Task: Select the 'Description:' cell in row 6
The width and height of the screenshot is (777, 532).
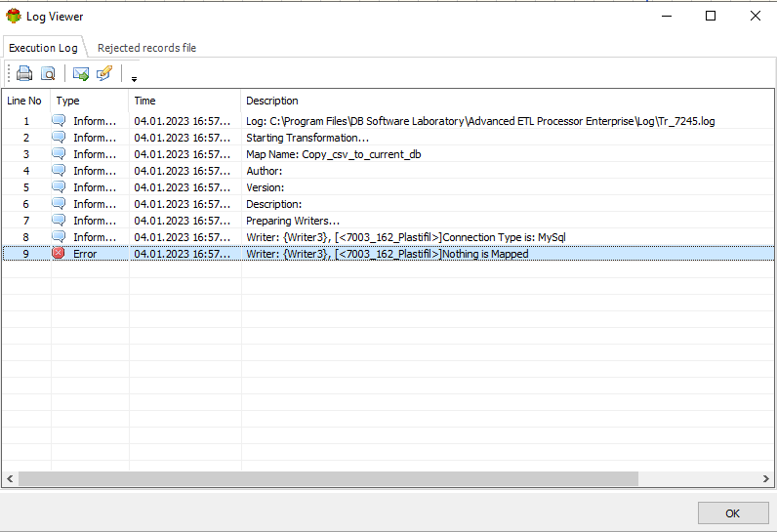Action: (x=273, y=204)
